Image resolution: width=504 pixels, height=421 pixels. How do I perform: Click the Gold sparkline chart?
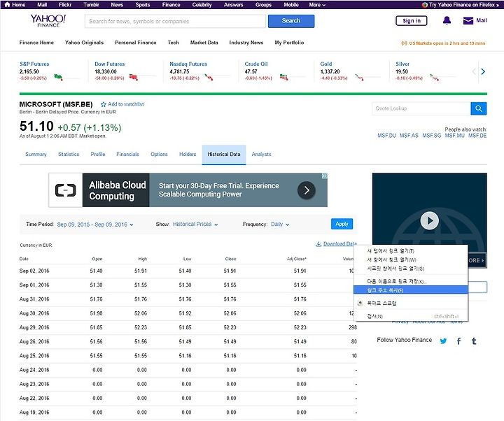(x=367, y=77)
